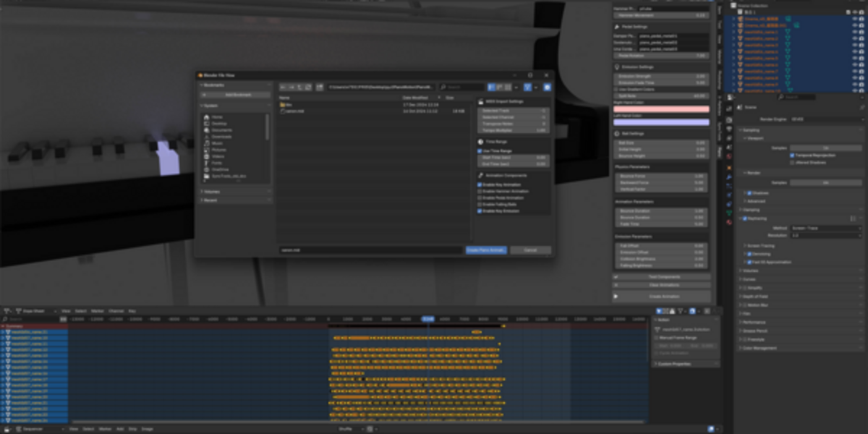The width and height of the screenshot is (868, 434).
Task: Switch file browser to horizontal list view
Action: coord(500,87)
